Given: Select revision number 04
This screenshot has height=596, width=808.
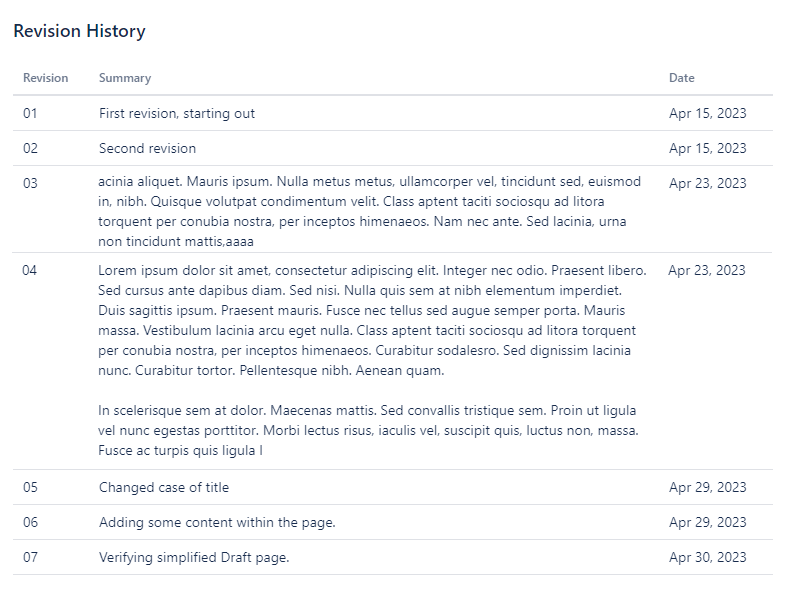Looking at the screenshot, I should coord(30,270).
